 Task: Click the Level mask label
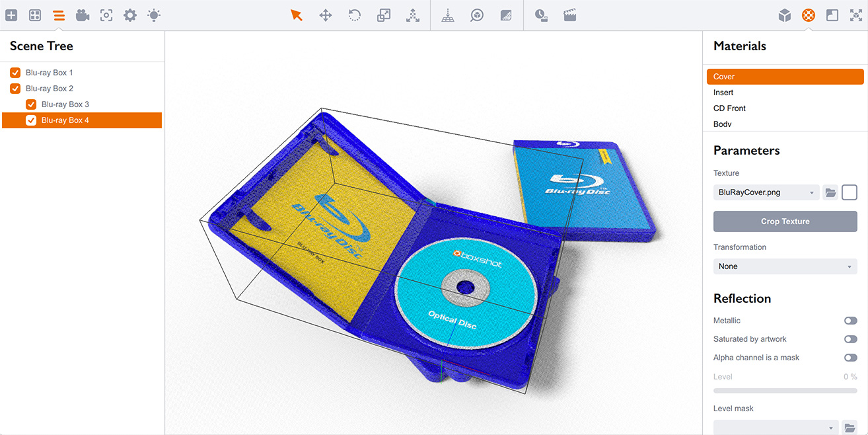pos(734,409)
